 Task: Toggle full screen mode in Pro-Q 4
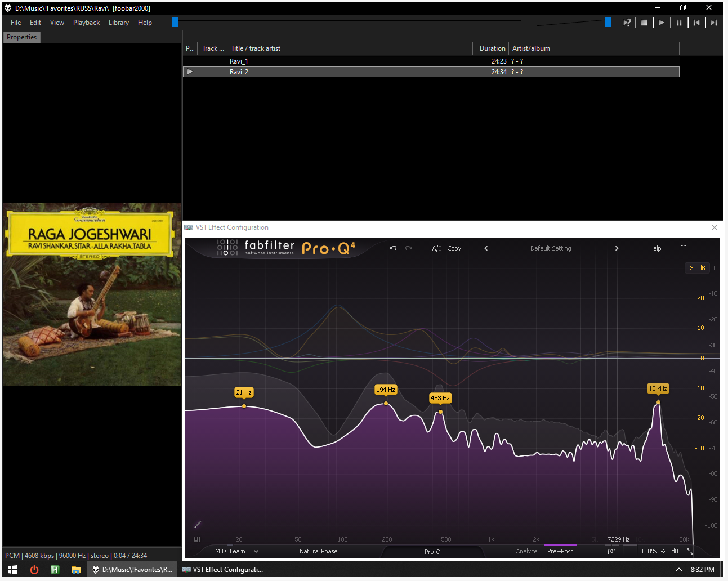click(x=684, y=248)
